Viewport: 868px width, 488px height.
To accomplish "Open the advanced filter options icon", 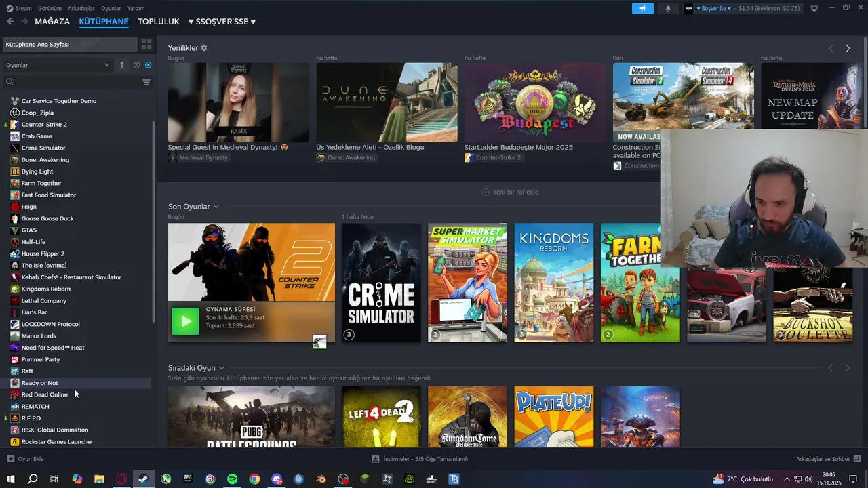I will (146, 82).
